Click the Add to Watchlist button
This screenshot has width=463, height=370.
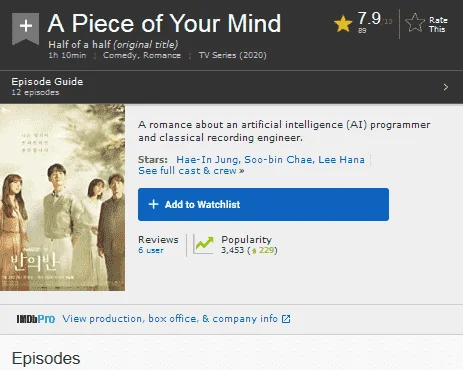[263, 204]
